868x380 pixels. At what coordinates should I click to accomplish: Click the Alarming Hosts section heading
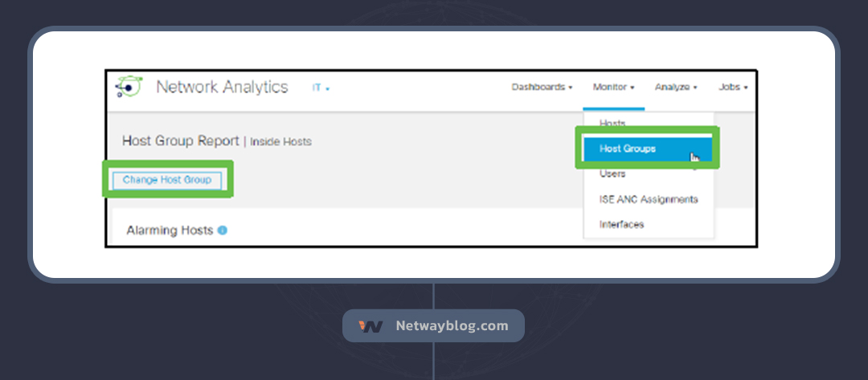(x=170, y=231)
